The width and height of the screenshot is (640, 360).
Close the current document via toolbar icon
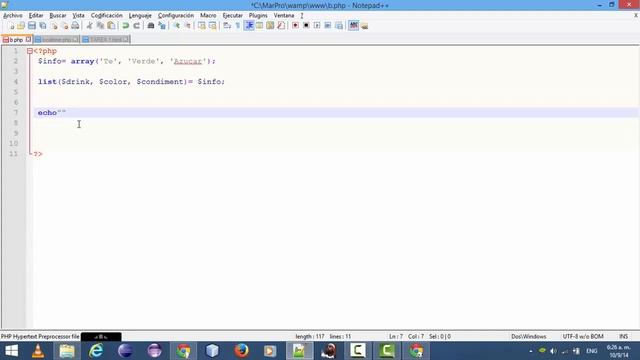click(54, 26)
